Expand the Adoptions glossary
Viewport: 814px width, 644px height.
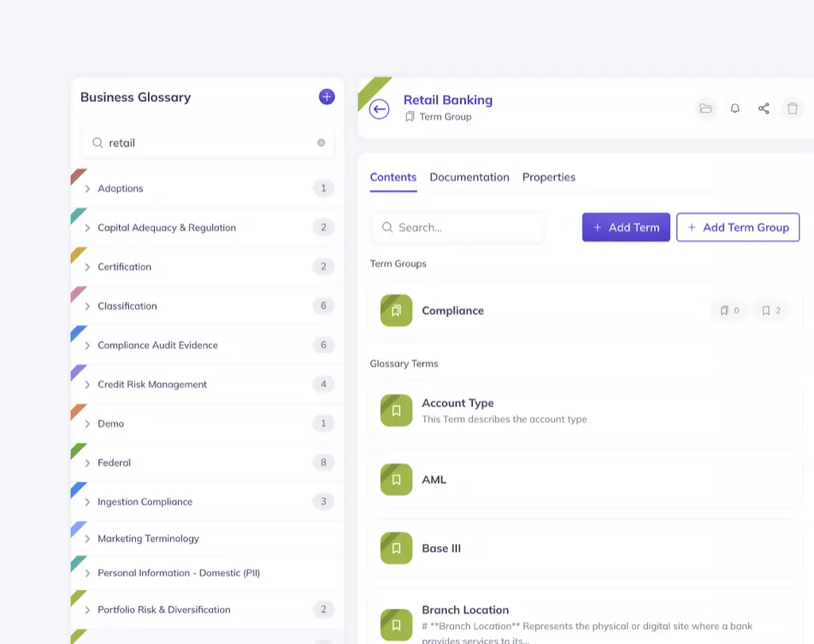[87, 189]
